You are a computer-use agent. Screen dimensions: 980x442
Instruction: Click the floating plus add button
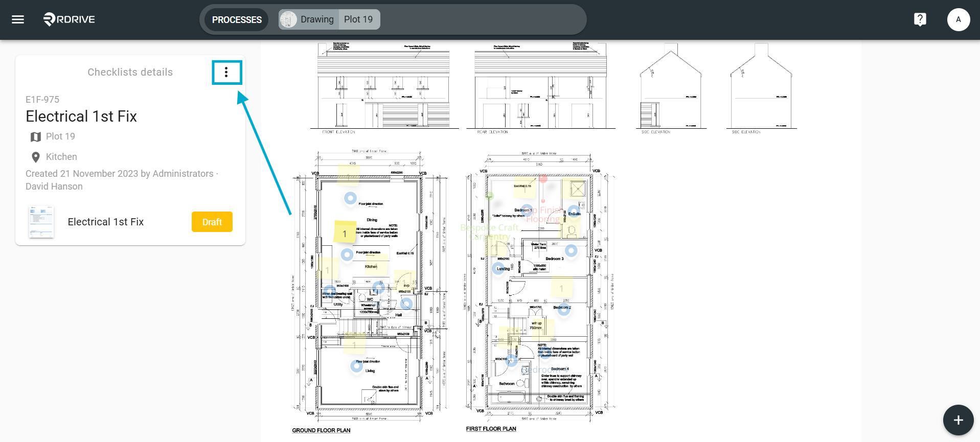tap(958, 420)
